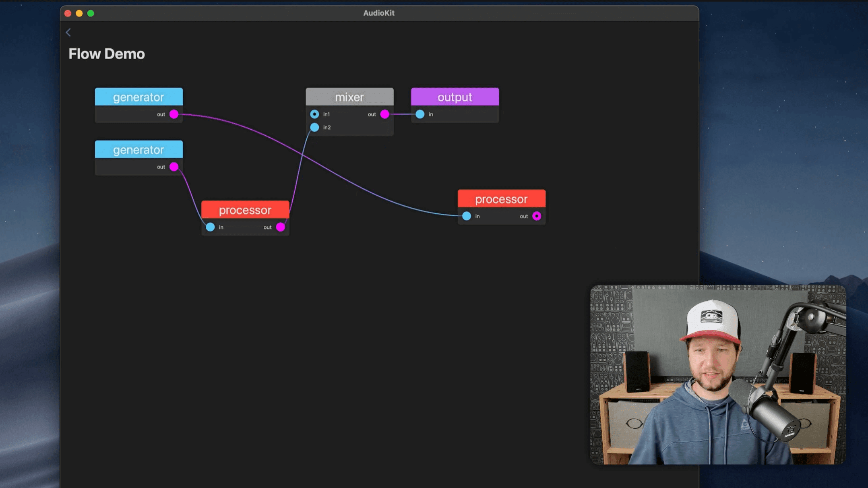Click the second generator's out port
Screen dimensions: 868x488
tap(174, 167)
